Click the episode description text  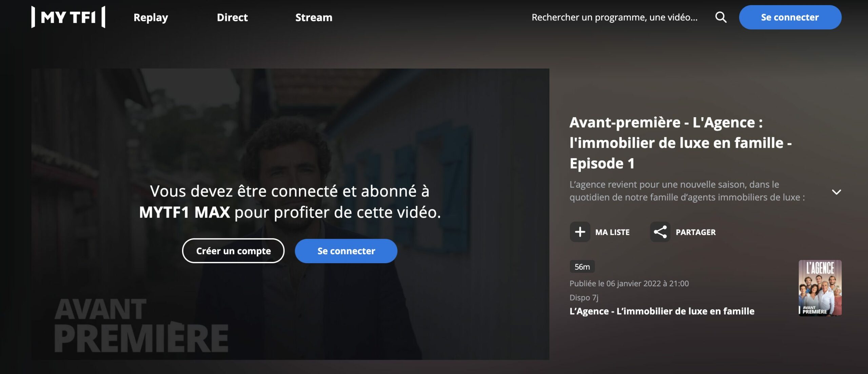click(687, 191)
